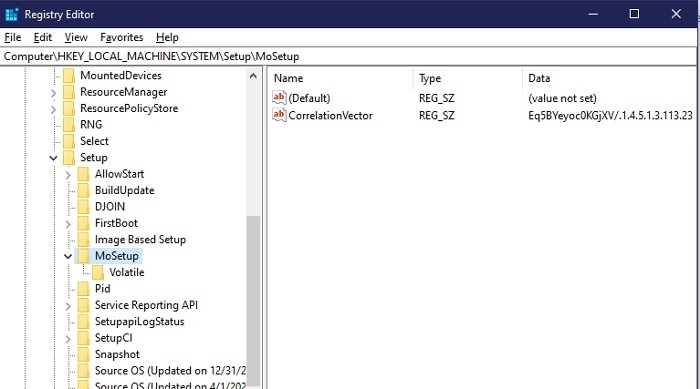Select the SetupapiLogStatus folder icon
Viewport: 700px width, 389px height.
tap(83, 322)
